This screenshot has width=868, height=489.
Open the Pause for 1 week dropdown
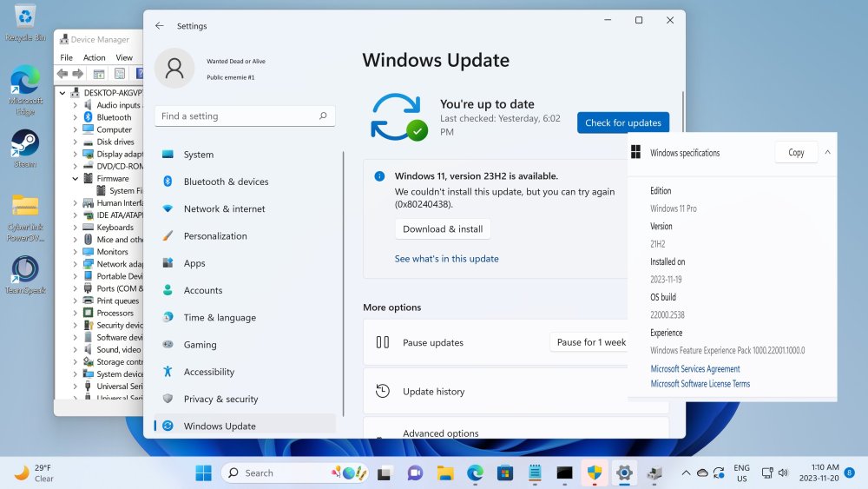pyautogui.click(x=590, y=342)
